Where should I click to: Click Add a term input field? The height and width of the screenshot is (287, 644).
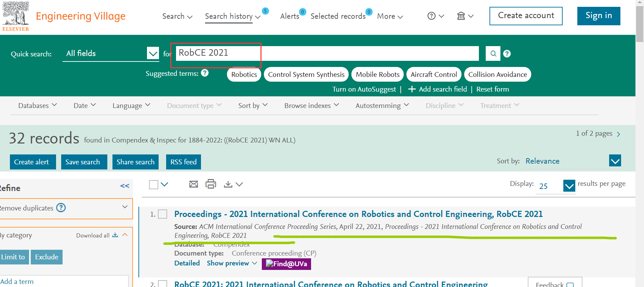pyautogui.click(x=64, y=281)
